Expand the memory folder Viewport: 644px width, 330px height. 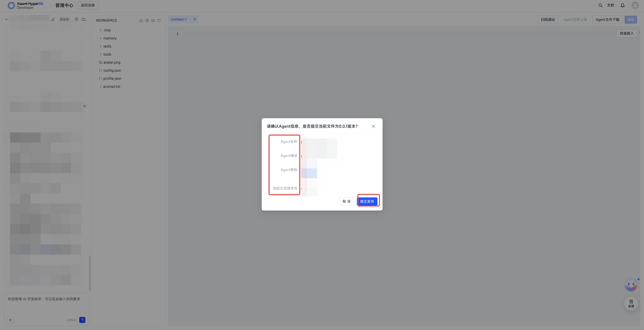pyautogui.click(x=110, y=38)
